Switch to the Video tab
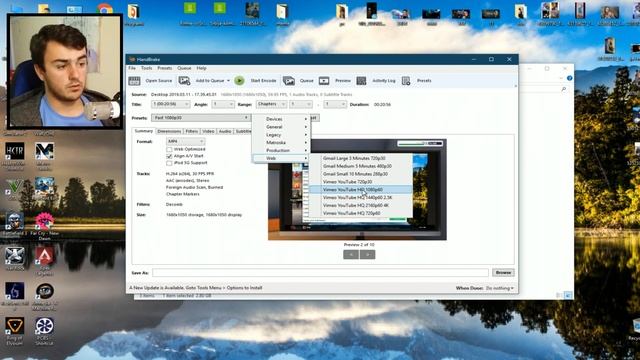Image resolution: width=640 pixels, height=360 pixels. tap(208, 131)
